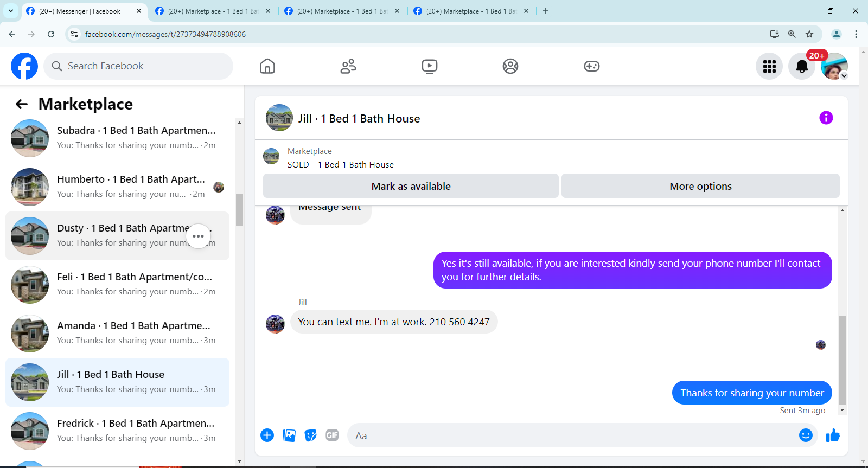Open the Chrome three-dot menu

(856, 34)
